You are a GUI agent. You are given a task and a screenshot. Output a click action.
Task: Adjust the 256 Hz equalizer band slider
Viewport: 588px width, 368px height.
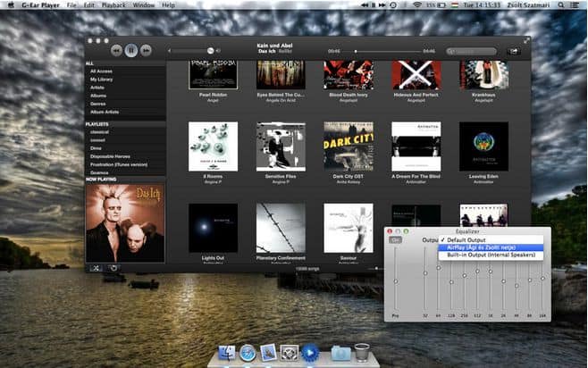[x=465, y=275]
